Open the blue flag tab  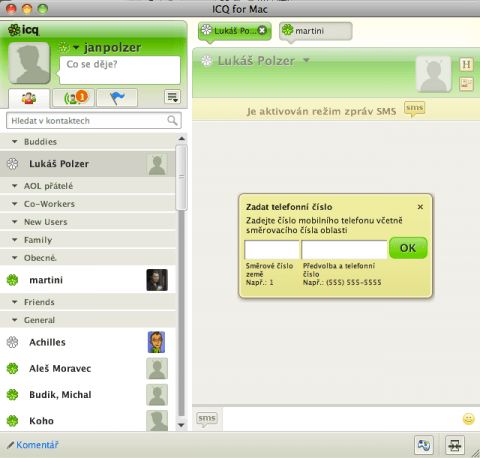coord(117,98)
